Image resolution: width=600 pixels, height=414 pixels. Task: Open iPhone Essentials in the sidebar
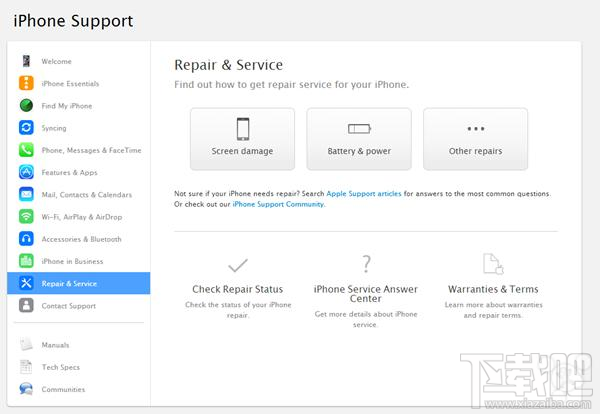[x=70, y=83]
